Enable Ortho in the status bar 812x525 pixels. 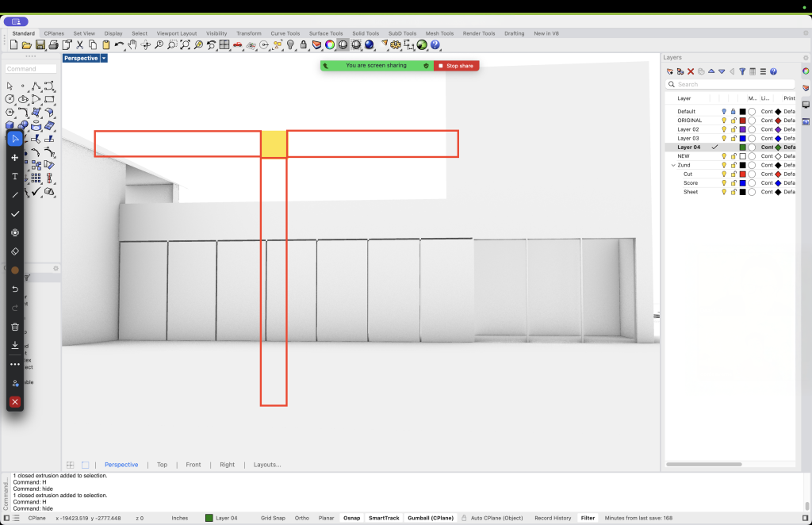coord(302,518)
